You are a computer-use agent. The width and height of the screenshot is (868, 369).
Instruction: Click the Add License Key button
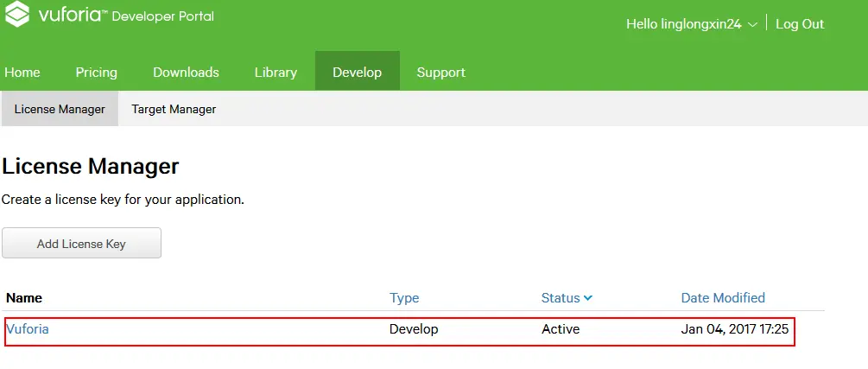[x=81, y=243]
